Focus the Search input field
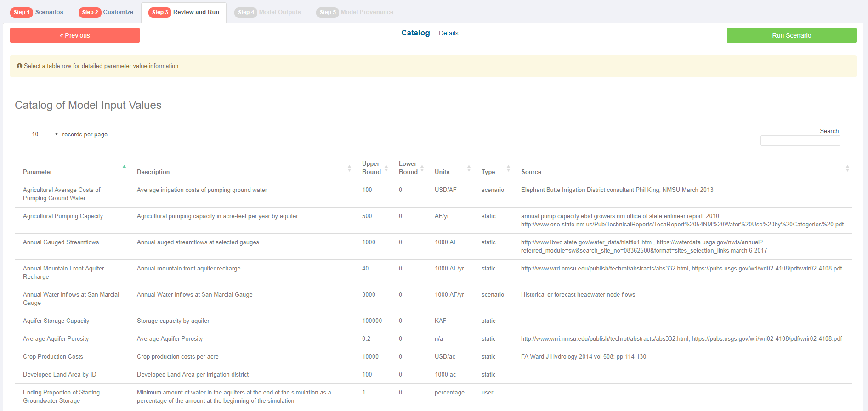 coord(800,141)
